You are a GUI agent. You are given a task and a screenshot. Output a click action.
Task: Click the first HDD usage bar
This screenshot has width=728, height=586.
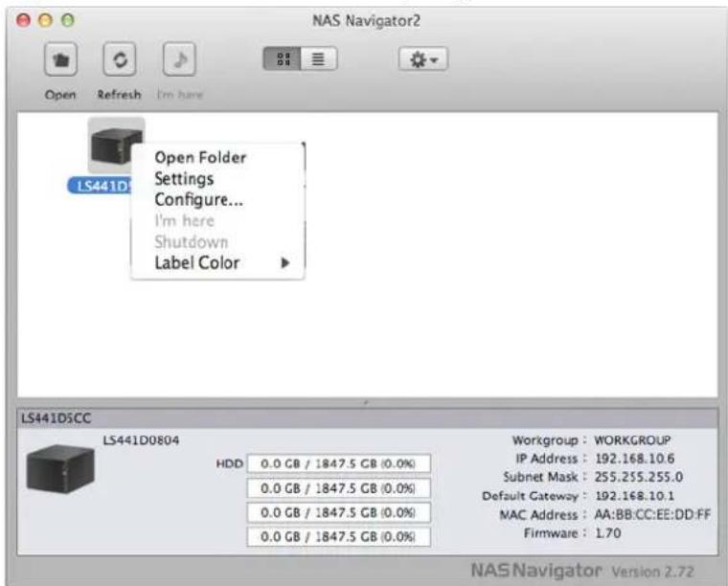(338, 463)
